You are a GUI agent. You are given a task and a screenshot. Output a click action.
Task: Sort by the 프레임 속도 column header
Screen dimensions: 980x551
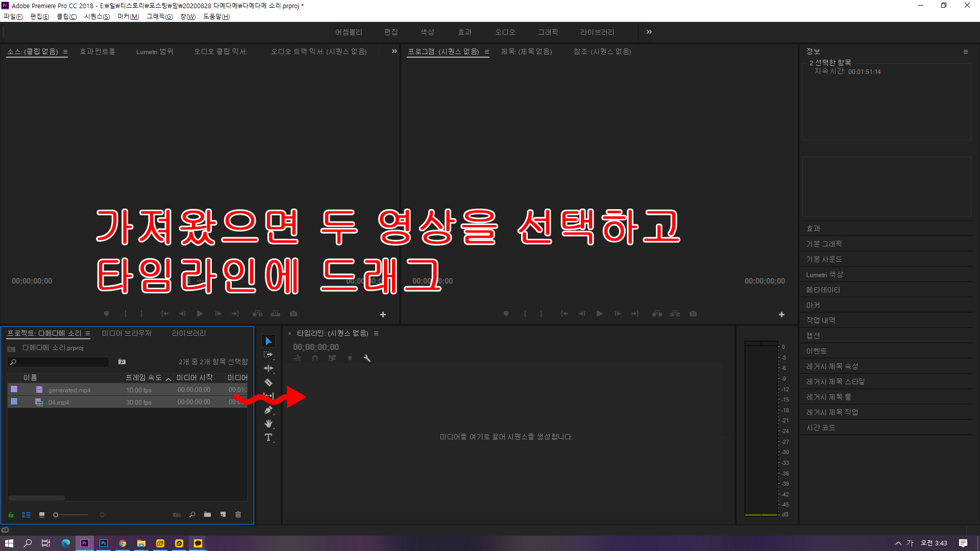pos(143,378)
